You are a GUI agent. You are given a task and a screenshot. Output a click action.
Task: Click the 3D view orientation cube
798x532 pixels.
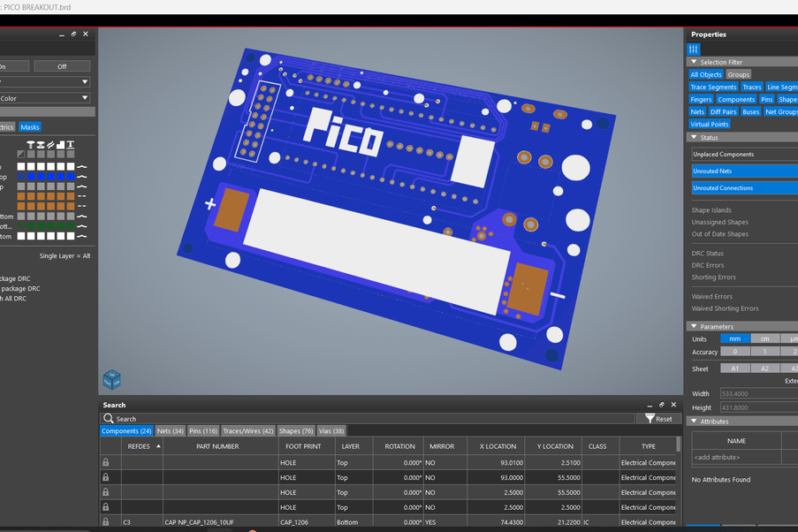112,379
